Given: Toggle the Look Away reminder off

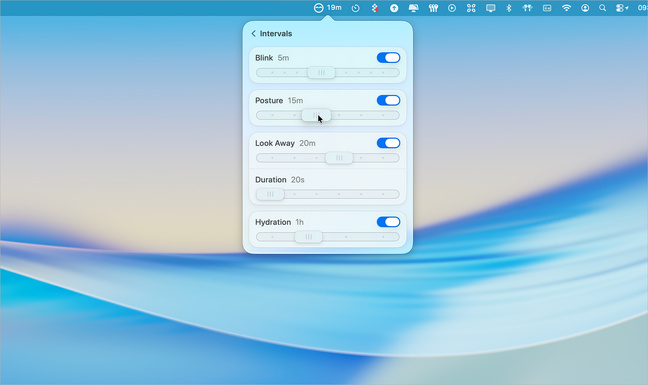Looking at the screenshot, I should pos(388,143).
